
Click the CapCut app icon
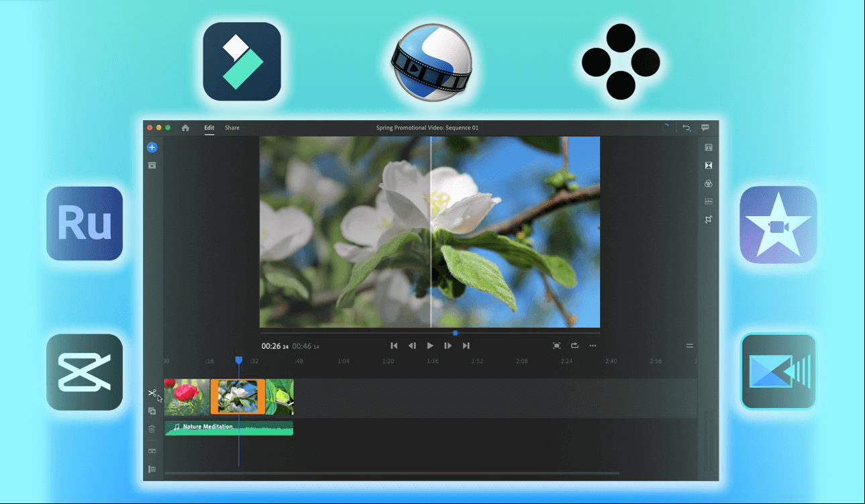point(85,372)
